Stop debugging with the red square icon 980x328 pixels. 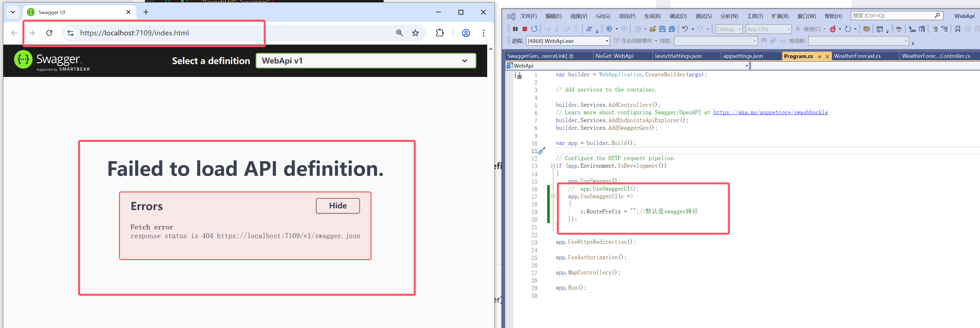tap(525, 29)
